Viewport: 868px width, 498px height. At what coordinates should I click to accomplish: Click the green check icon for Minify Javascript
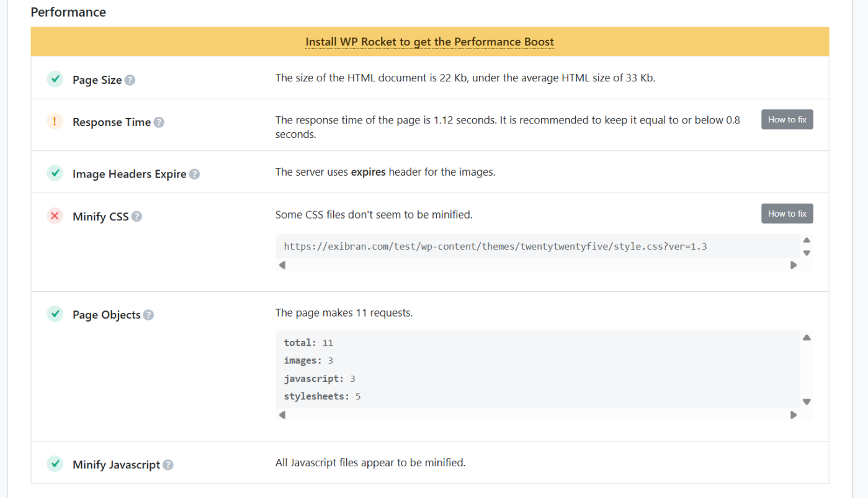coord(55,464)
